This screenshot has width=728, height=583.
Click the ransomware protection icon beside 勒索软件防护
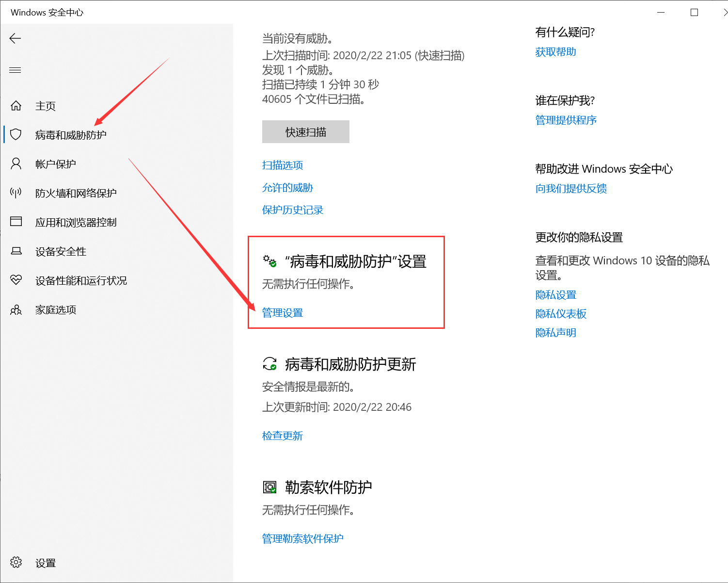coord(269,487)
